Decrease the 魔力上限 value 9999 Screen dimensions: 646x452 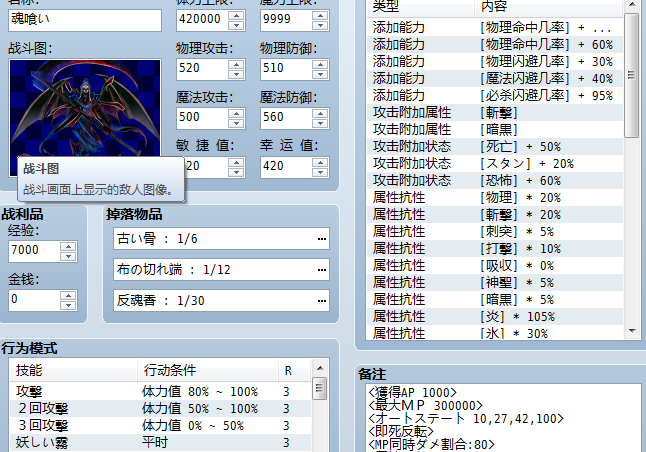tap(320, 25)
